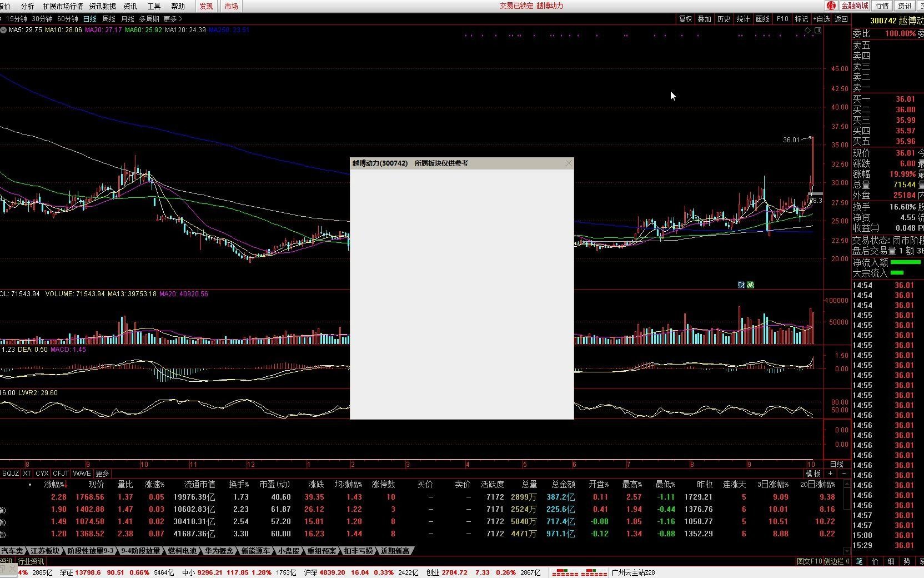924x578 pixels.
Task: Select the 新能源车 sector tab
Action: [256, 551]
